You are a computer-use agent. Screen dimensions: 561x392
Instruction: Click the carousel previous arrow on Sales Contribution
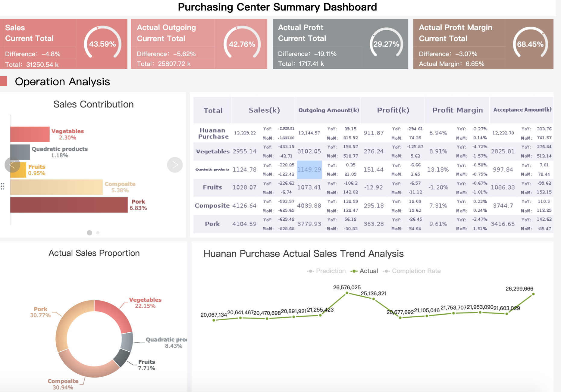[12, 165]
